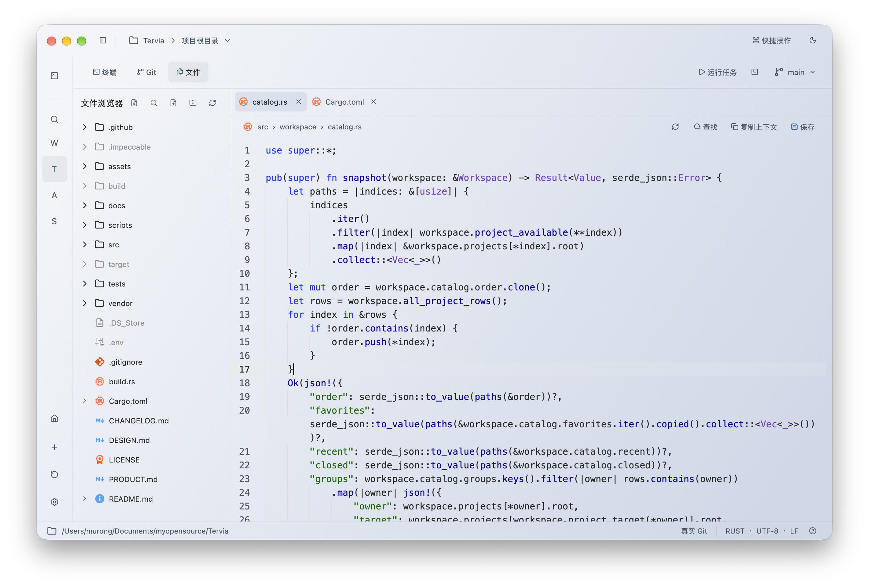Go to home icon in left rail
869x588 pixels.
click(54, 419)
